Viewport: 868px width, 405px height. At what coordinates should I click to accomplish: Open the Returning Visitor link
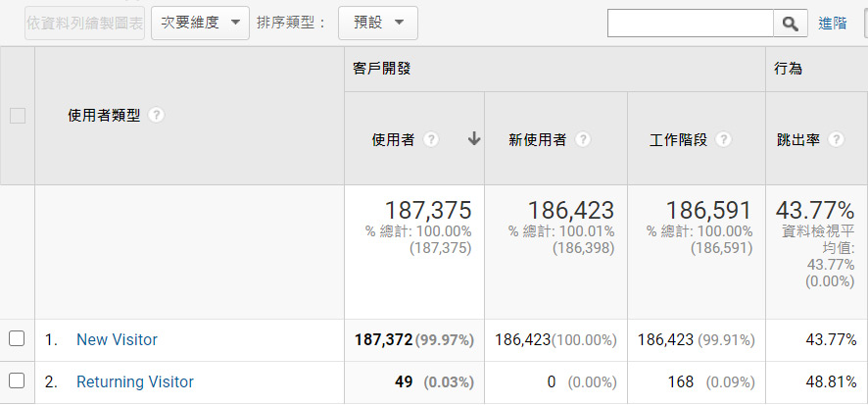tap(135, 382)
